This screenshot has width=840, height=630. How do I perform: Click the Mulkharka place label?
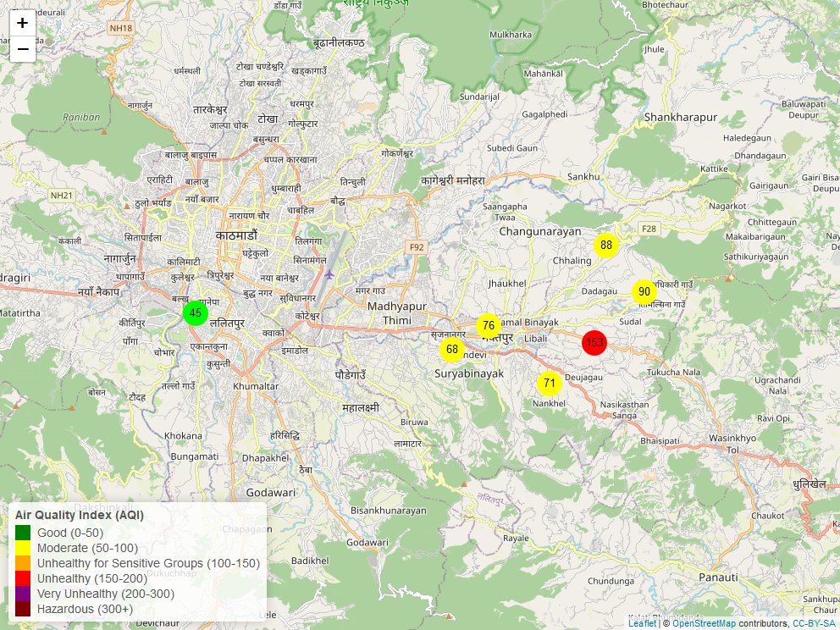click(x=511, y=35)
